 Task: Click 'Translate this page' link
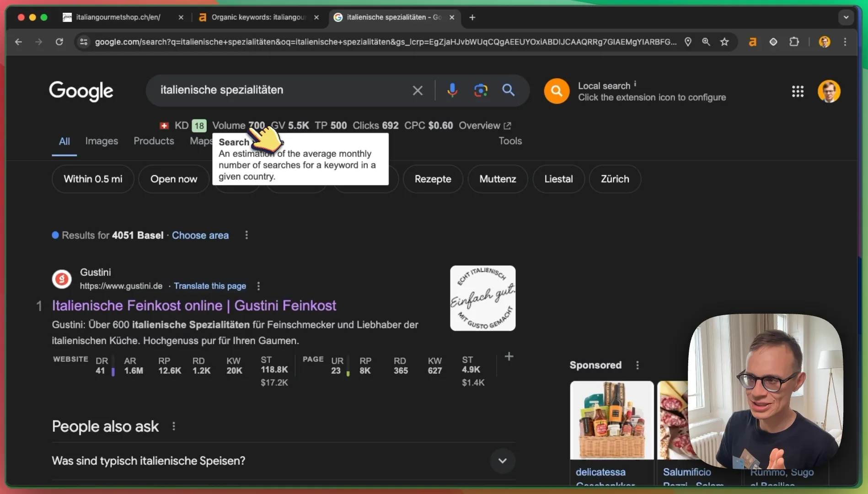pos(210,286)
